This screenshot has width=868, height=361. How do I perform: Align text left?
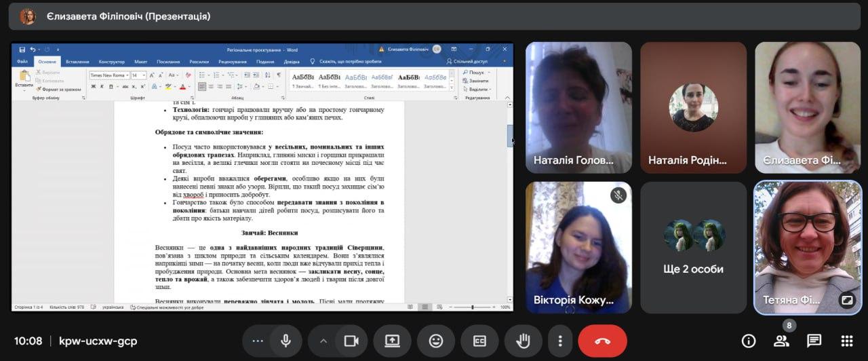202,87
